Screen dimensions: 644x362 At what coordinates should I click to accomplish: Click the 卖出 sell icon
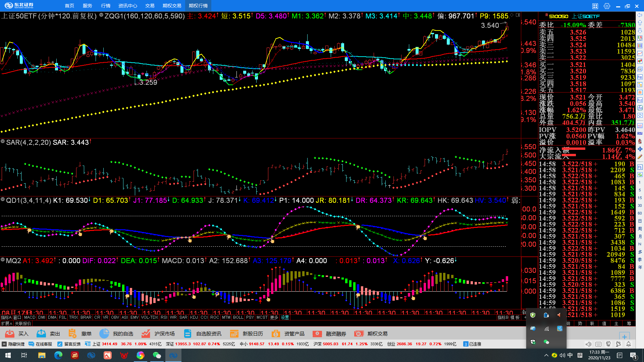tap(41, 334)
